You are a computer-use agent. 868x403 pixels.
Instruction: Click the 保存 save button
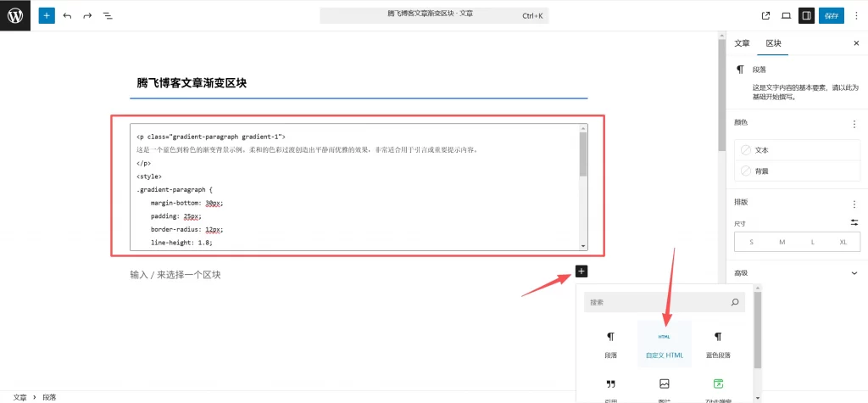pos(832,15)
